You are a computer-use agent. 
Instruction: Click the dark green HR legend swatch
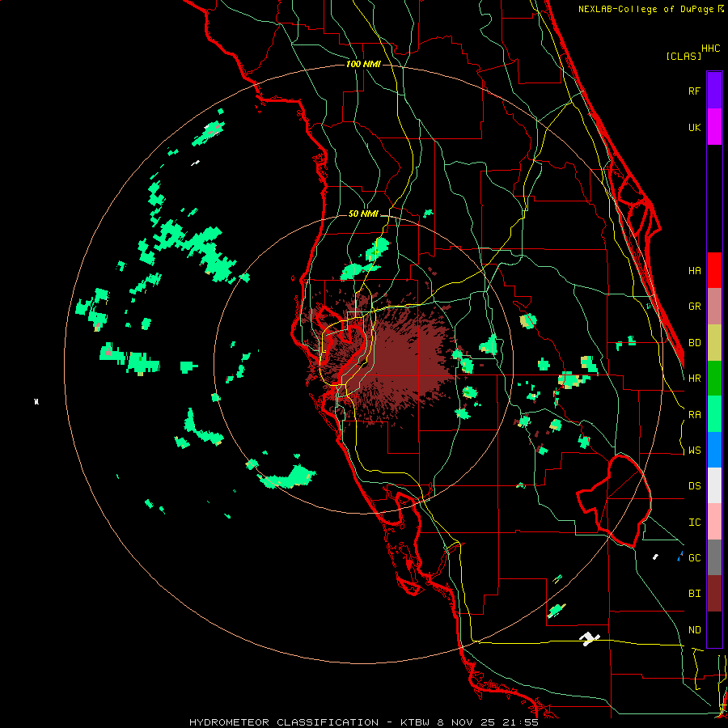pos(714,379)
